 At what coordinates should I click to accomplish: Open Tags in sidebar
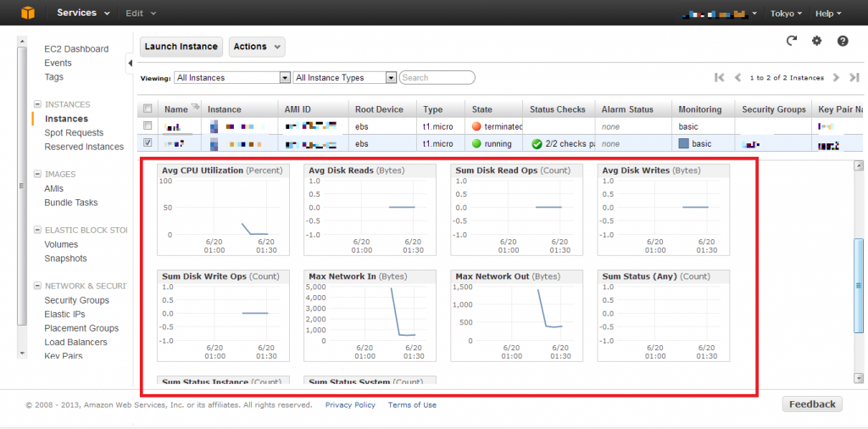pyautogui.click(x=53, y=77)
